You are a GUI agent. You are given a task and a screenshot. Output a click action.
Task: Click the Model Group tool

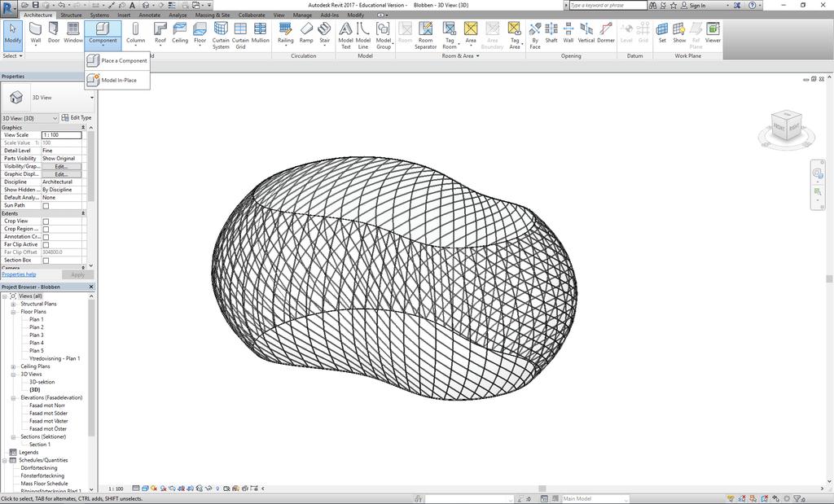pyautogui.click(x=384, y=36)
